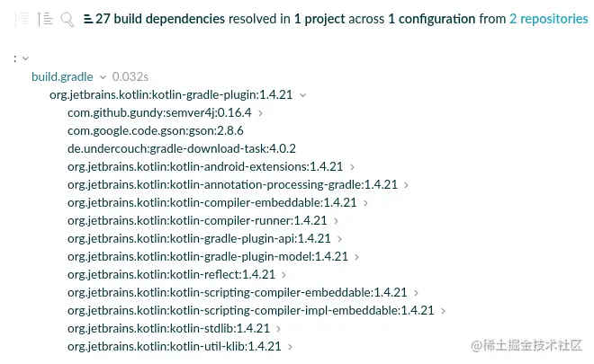594x364 pixels.
Task: Expand kotlin-compiler-embeddable chevron
Action: pyautogui.click(x=365, y=203)
